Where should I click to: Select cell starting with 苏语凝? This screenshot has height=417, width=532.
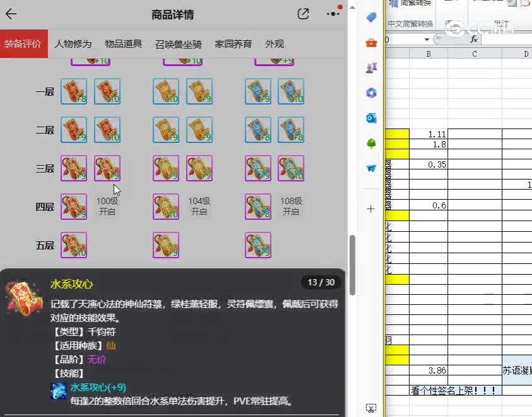517,370
